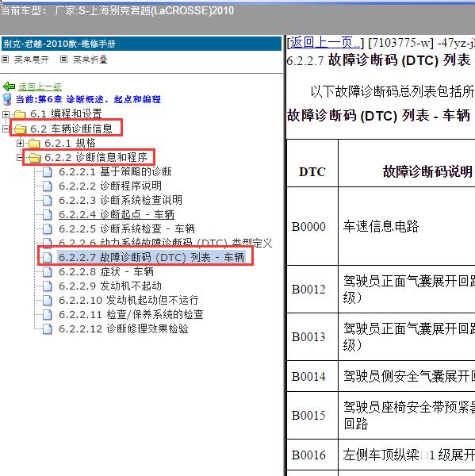Viewport: 475px width, 476px height.
Task: Collapse the 6.2 车辆诊断信息 node
Action: tap(6, 129)
